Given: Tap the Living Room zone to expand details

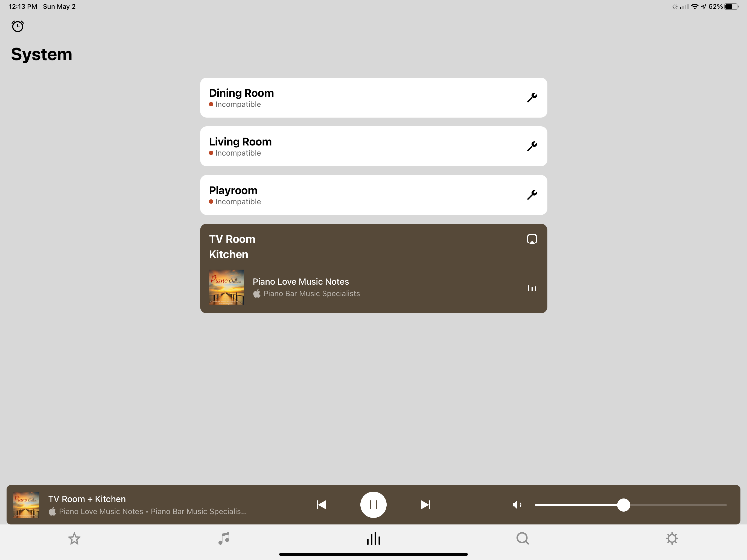Looking at the screenshot, I should click(x=373, y=146).
